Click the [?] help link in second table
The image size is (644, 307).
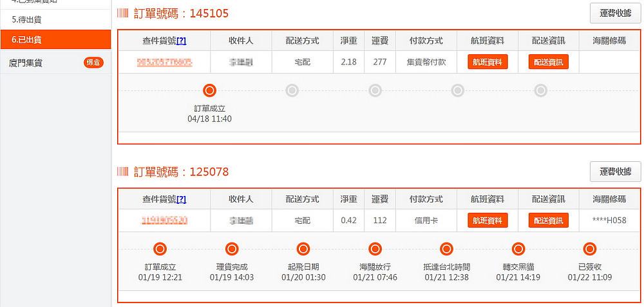click(181, 199)
